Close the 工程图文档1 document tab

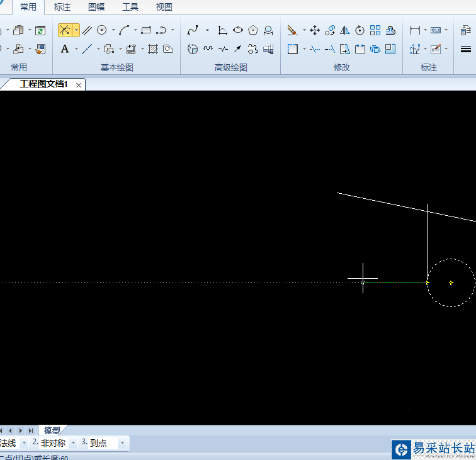[x=79, y=85]
